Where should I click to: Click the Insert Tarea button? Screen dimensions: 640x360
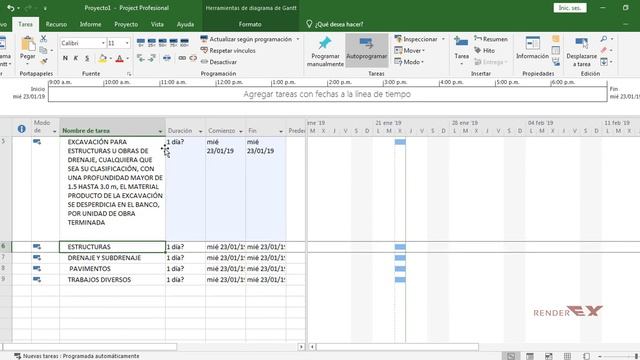(x=461, y=51)
